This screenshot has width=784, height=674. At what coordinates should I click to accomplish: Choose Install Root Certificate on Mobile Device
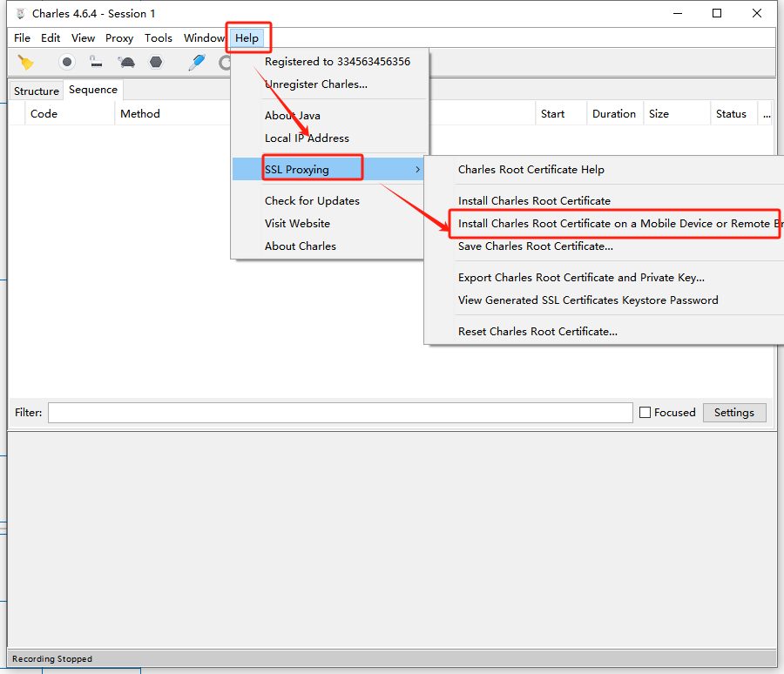(619, 224)
